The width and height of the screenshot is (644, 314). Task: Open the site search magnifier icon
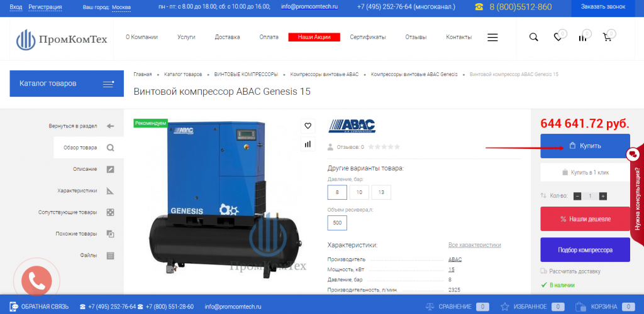coord(533,37)
